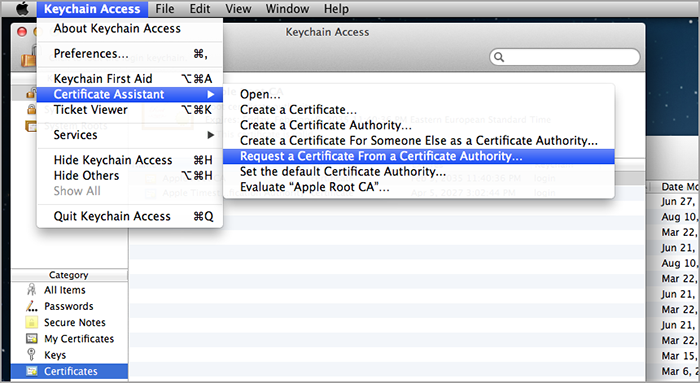700x383 pixels.
Task: Select the Certificates category
Action: pos(69,371)
